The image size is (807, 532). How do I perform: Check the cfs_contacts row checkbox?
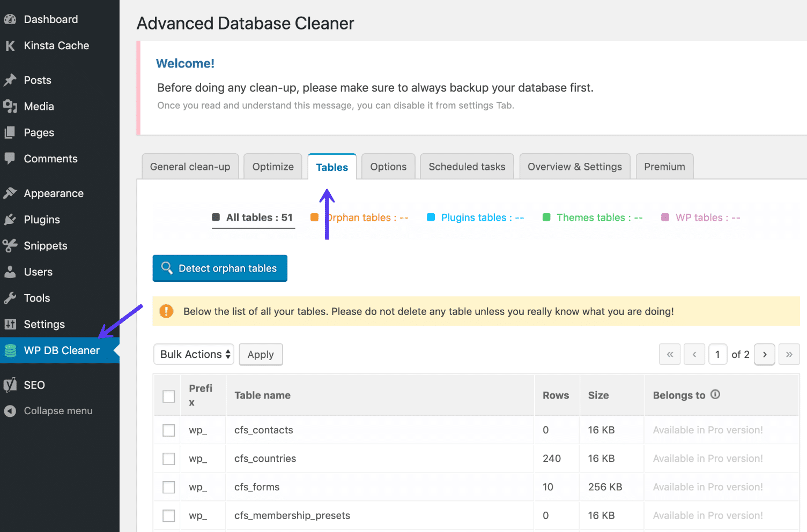click(x=168, y=430)
